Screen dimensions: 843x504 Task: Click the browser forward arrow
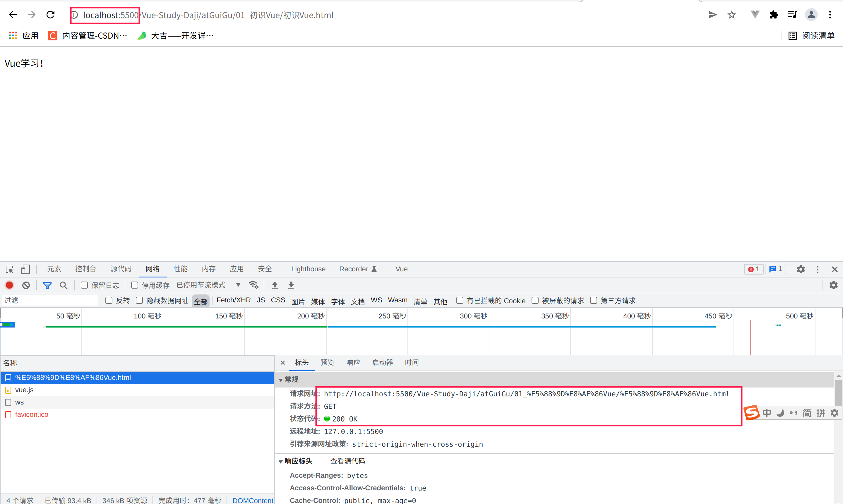pos(32,15)
